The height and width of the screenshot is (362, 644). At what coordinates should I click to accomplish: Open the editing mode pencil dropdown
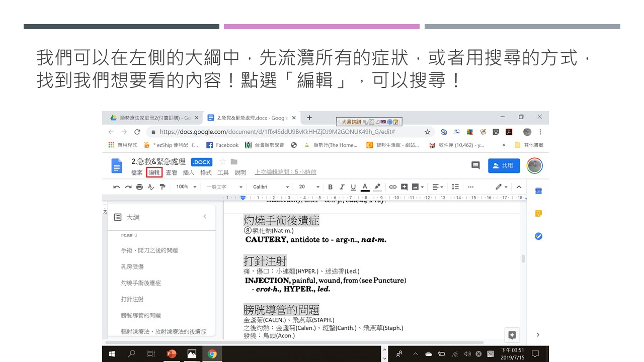point(501,187)
